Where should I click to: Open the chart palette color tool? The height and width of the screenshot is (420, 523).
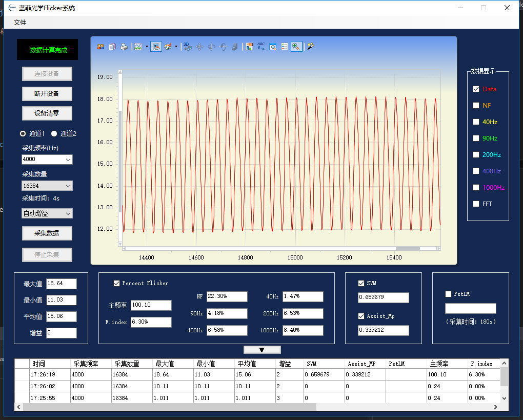point(168,47)
